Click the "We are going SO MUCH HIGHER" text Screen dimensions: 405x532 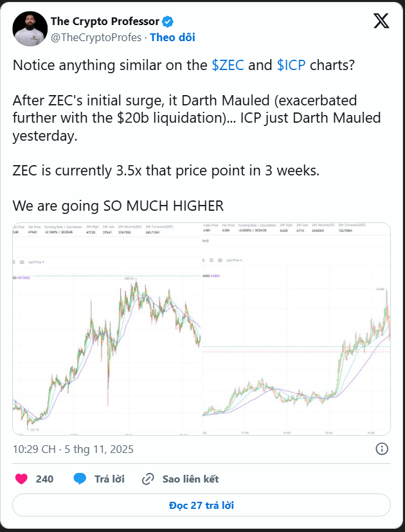[118, 206]
